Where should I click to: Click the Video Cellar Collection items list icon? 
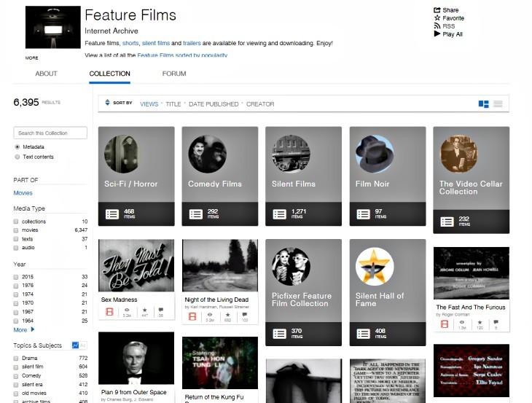pos(447,222)
